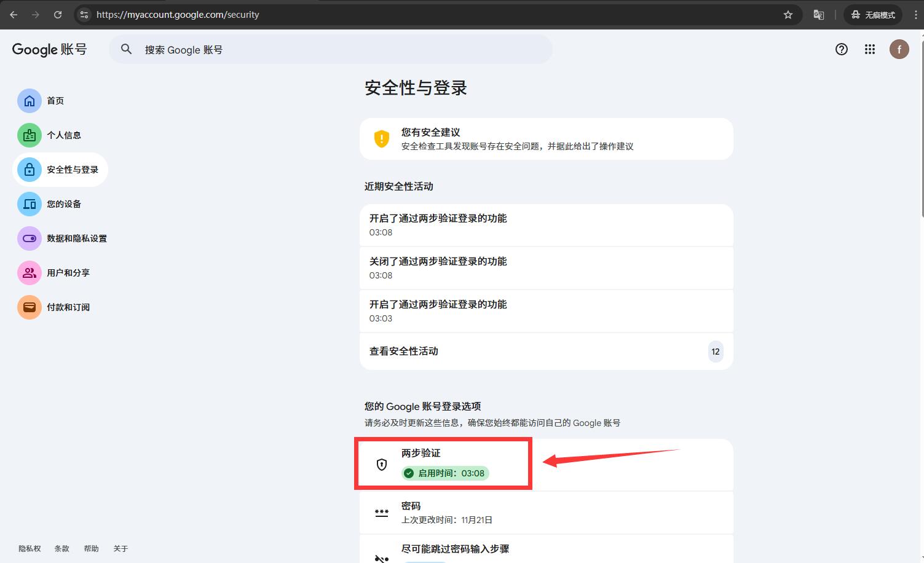Click the address bar URL
The image size is (924, 563).
pyautogui.click(x=178, y=15)
